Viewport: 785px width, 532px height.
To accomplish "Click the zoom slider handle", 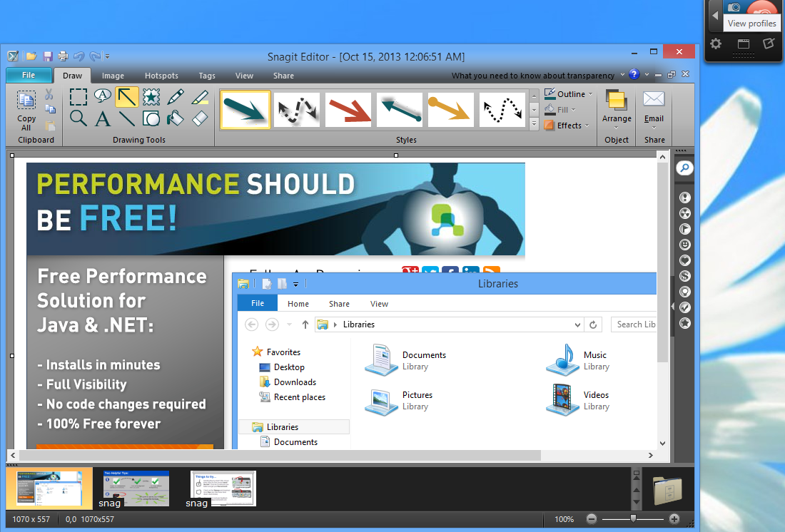I will (632, 519).
